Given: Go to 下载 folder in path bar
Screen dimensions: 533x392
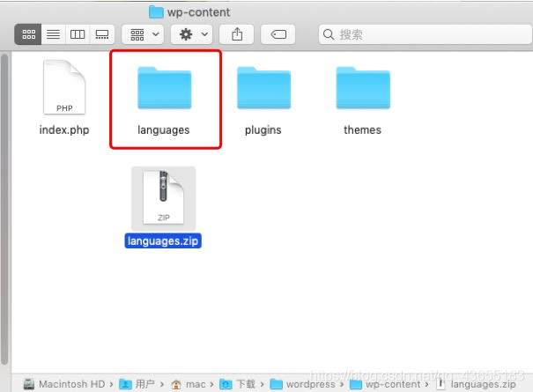Looking at the screenshot, I should coord(237,384).
